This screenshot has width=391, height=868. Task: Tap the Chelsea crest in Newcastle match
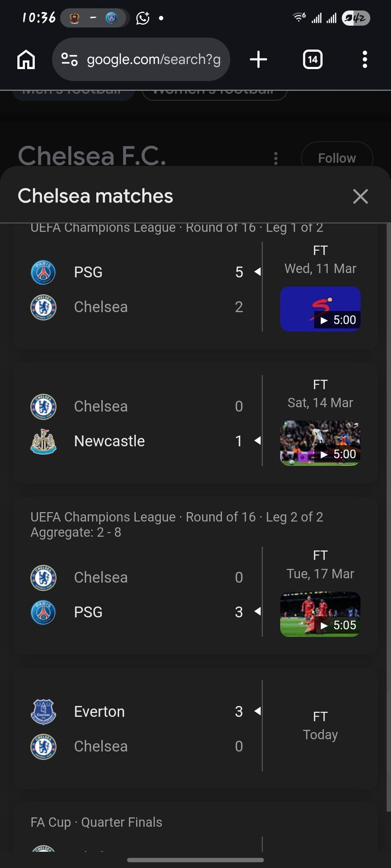point(43,406)
